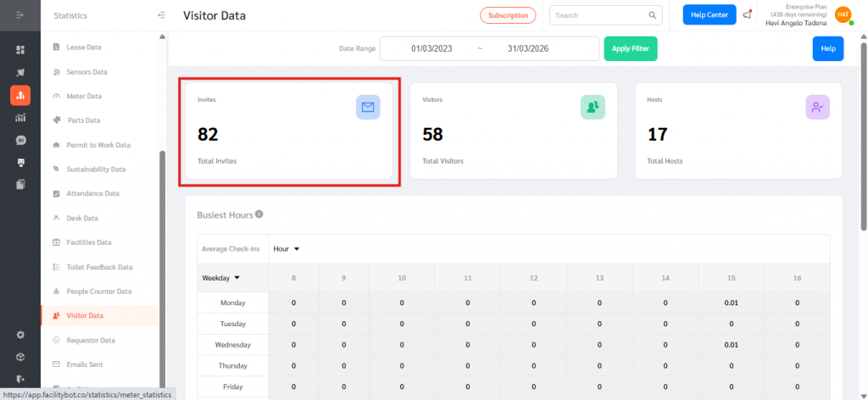This screenshot has width=868, height=400.
Task: Open the dashboard grid icon in left rail
Action: pyautogui.click(x=20, y=50)
